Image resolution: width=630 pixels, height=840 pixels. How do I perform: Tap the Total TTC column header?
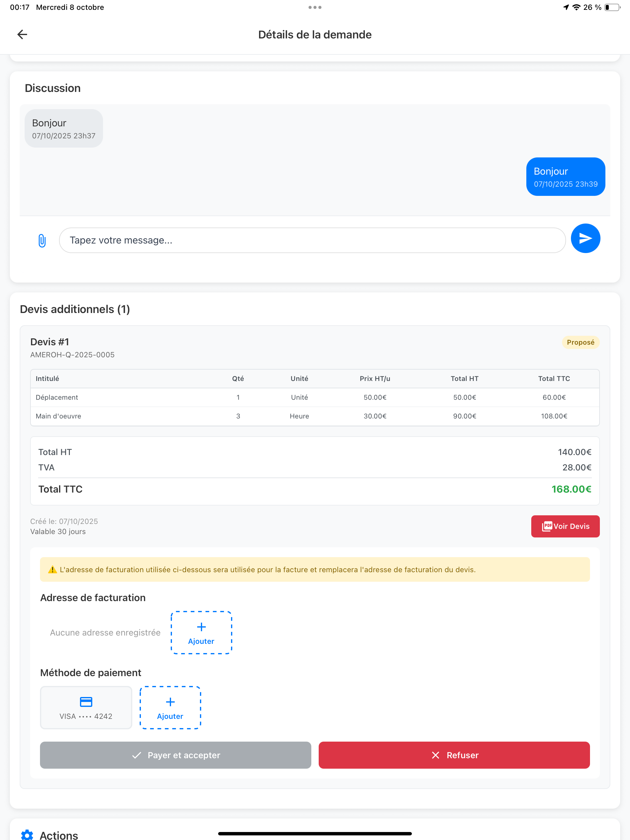tap(554, 378)
